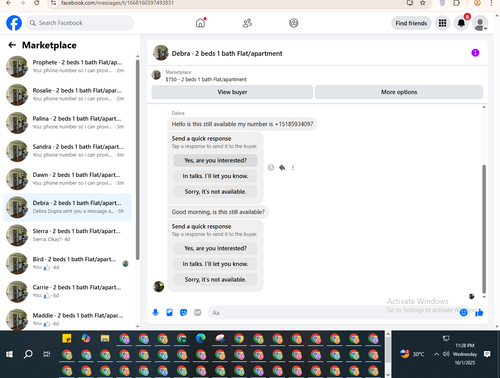The image size is (500, 378).
Task: Click the Search Facebook field
Action: point(80,23)
